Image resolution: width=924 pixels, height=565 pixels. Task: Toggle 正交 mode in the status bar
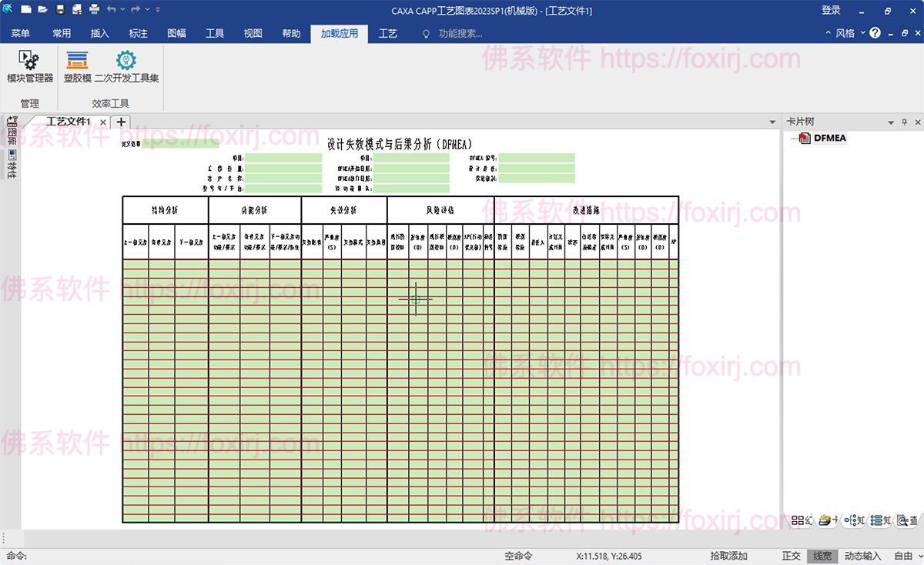(792, 556)
